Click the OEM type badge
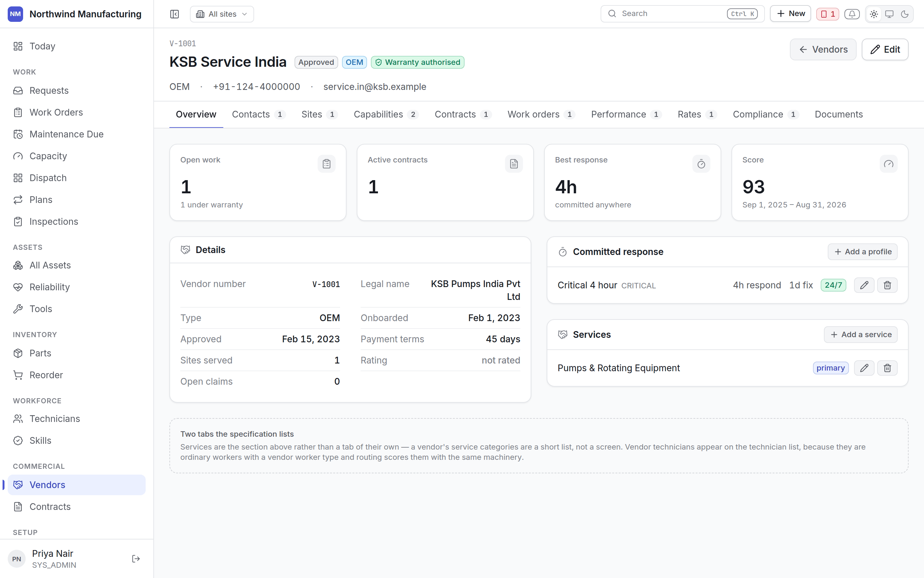The image size is (924, 578). coord(354,62)
